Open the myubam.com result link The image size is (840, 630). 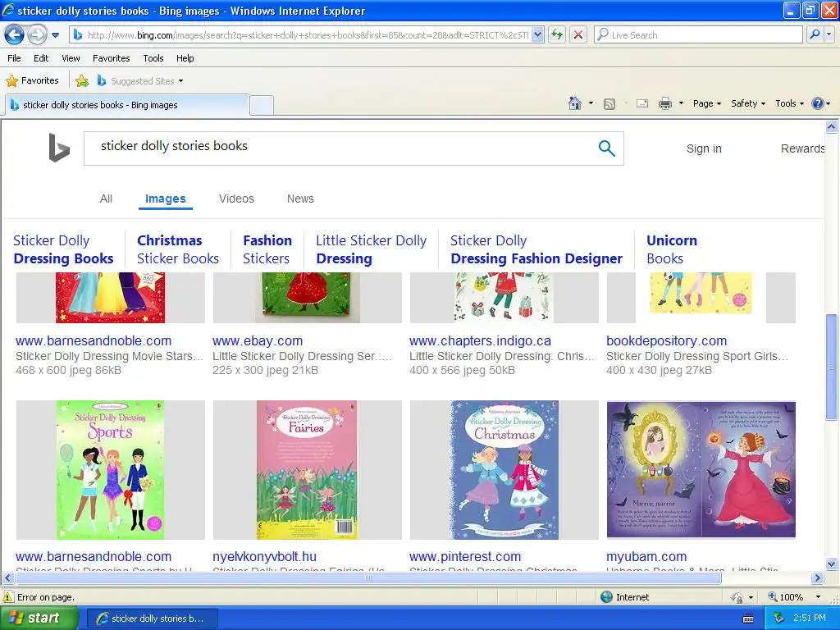[646, 557]
